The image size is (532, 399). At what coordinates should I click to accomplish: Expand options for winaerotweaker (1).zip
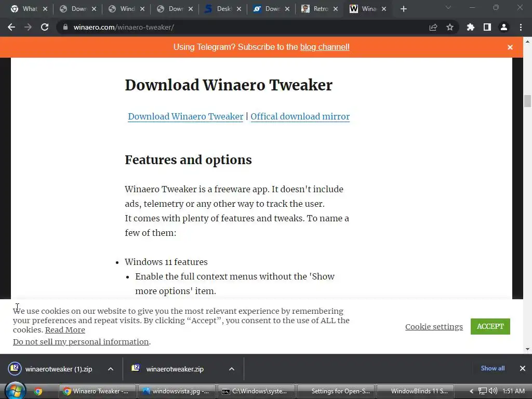(x=111, y=369)
